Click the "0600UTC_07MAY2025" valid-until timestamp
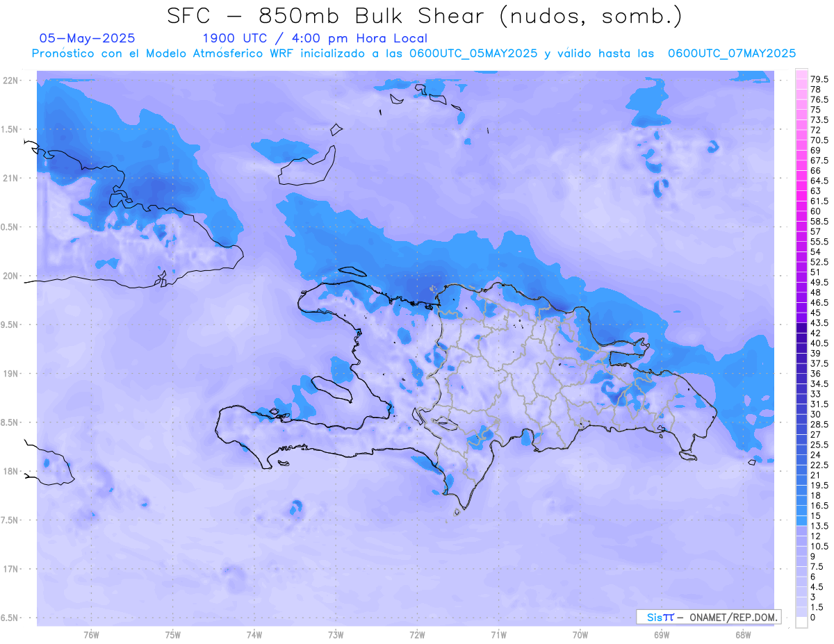Screen dimensions: 834x644 tap(732, 53)
